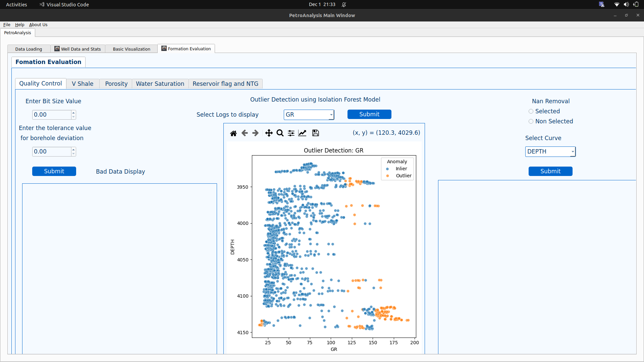The image size is (644, 362).
Task: Activate the zoom-to-rectangle magnifier tool
Action: click(x=280, y=133)
